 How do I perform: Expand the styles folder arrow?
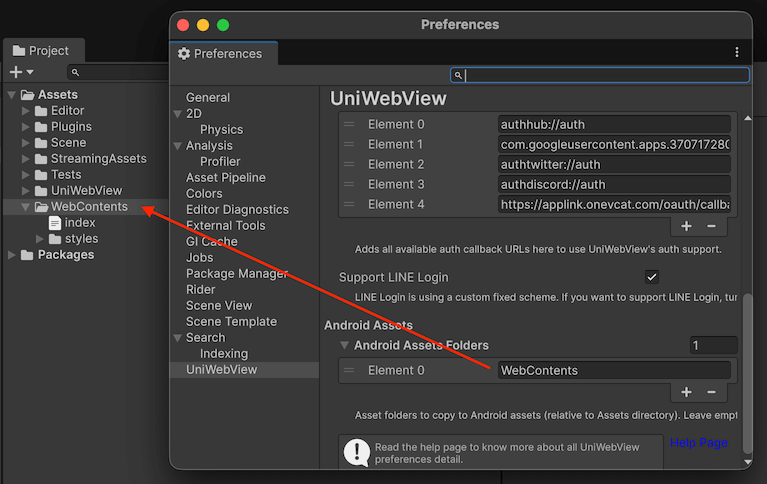pyautogui.click(x=40, y=239)
